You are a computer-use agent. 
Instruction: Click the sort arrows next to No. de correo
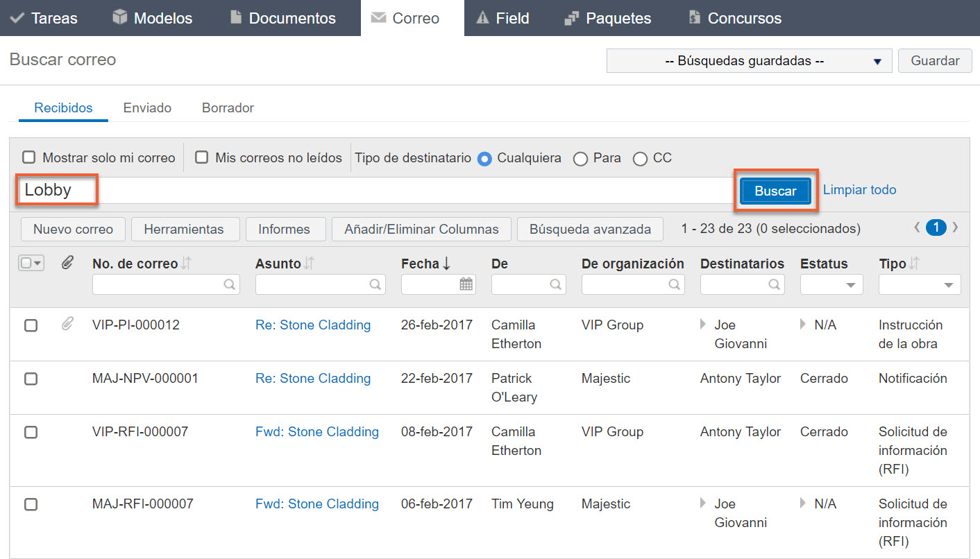point(186,264)
